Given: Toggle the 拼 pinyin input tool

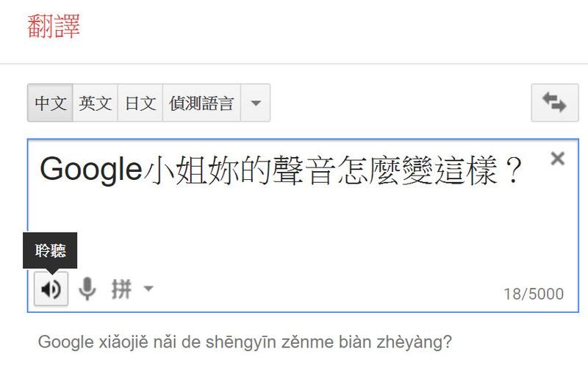Looking at the screenshot, I should click(x=121, y=289).
